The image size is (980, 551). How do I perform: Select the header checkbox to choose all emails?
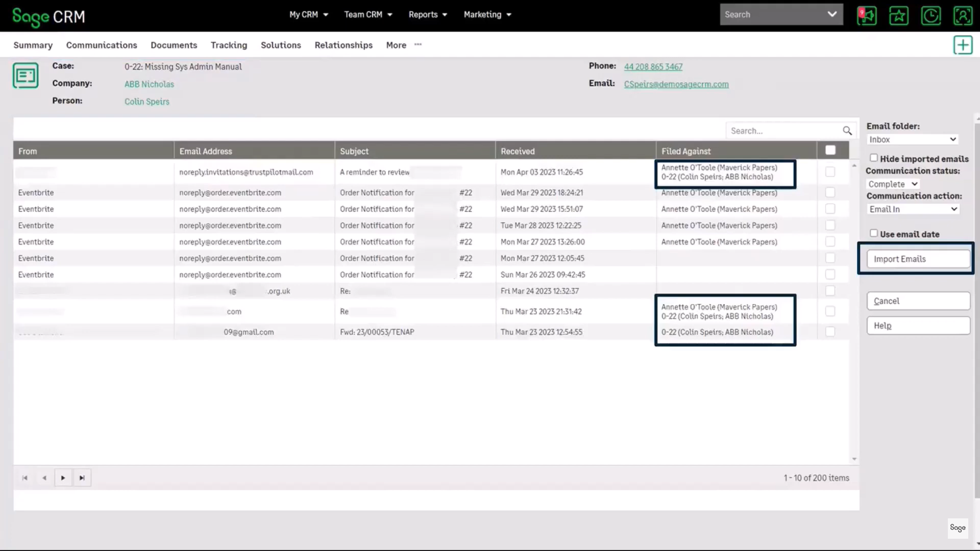[x=830, y=149]
